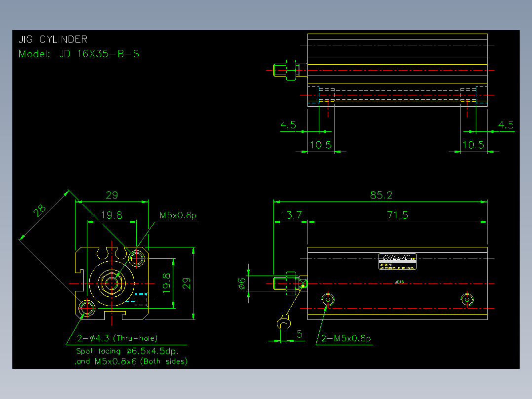The height and width of the screenshot is (399, 532).
Task: Pick the 71.5 body length dimension
Action: [397, 215]
